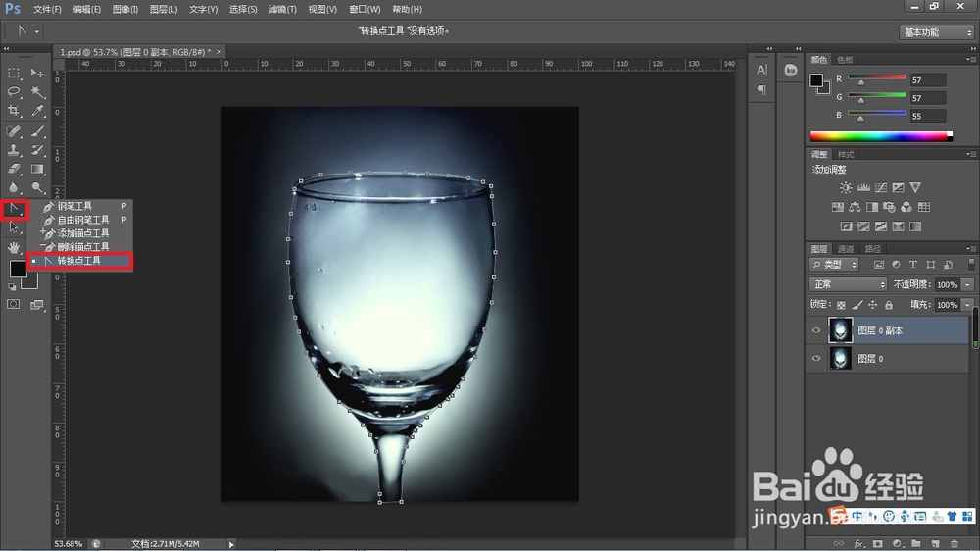The height and width of the screenshot is (551, 980).
Task: Open the 窗口(W) menu
Action: [x=365, y=10]
